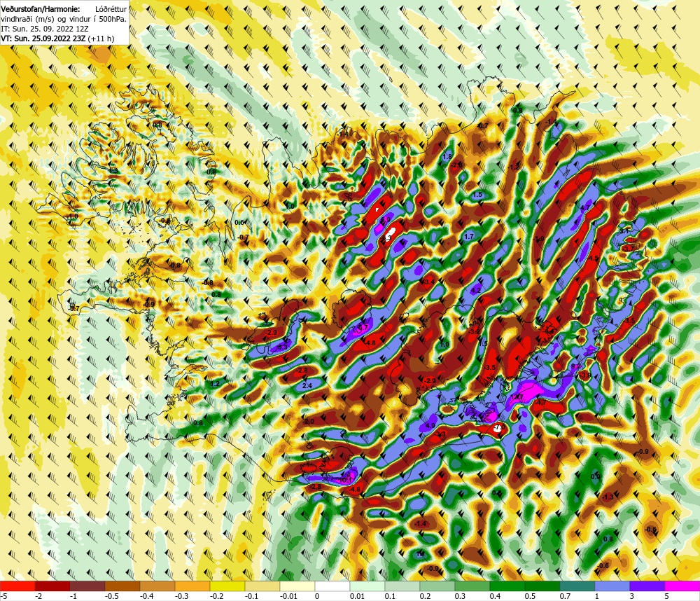Pick the medium green legend swatch starting at 0.3
This screenshot has width=700, height=601.
[472, 586]
